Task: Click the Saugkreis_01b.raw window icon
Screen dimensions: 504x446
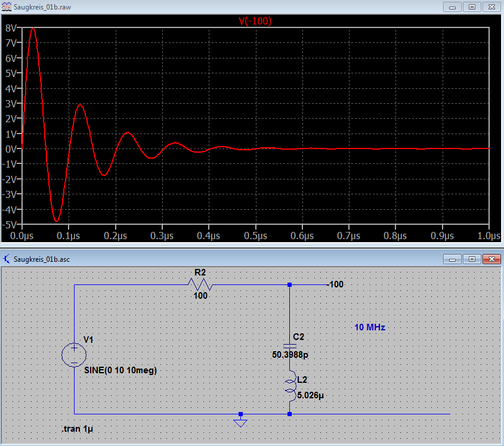Action: click(x=7, y=7)
